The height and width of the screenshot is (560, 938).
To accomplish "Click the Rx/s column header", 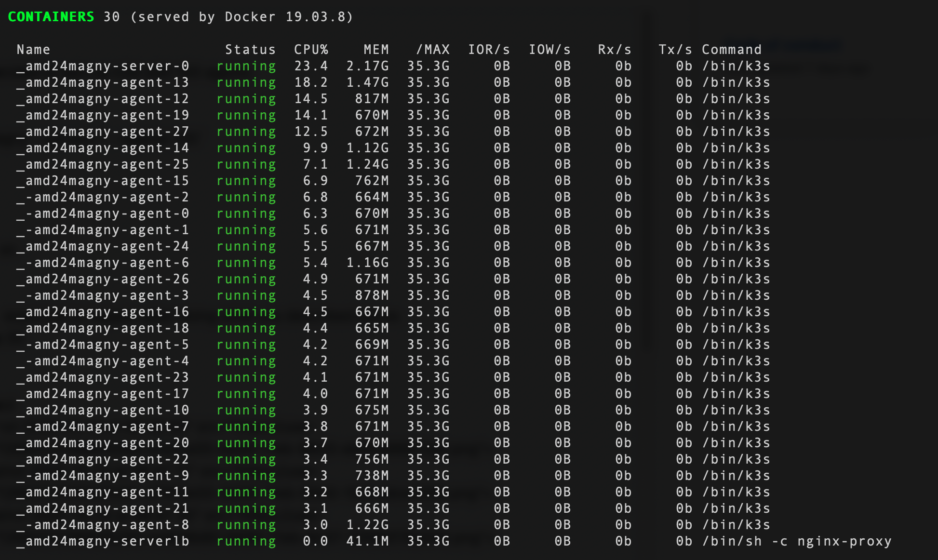I will click(x=615, y=50).
